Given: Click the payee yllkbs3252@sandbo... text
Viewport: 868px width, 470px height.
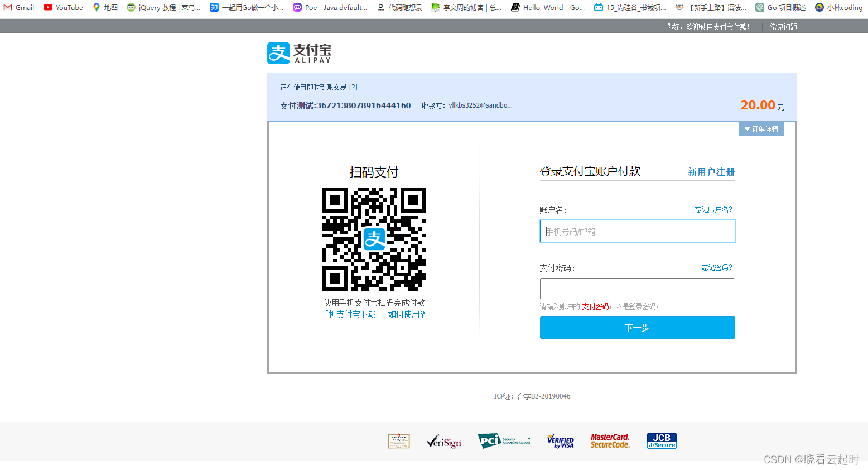Looking at the screenshot, I should (480, 105).
